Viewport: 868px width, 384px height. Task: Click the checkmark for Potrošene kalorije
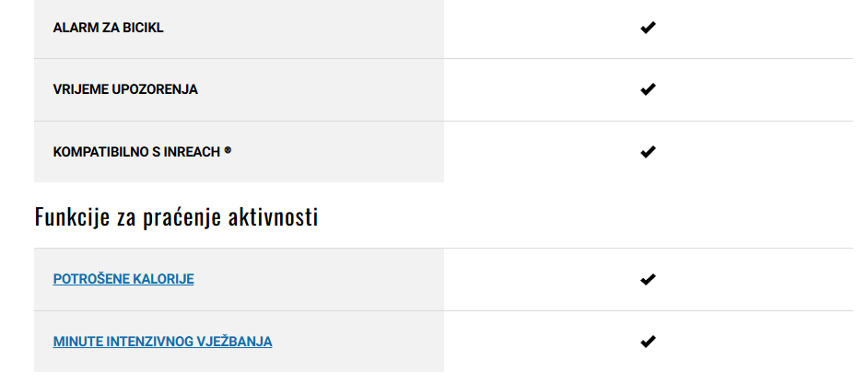[x=647, y=279]
